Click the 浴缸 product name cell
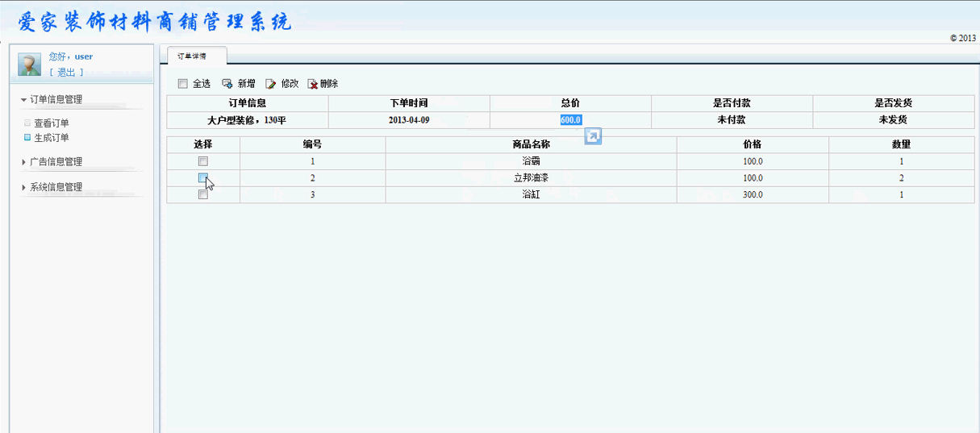The width and height of the screenshot is (980, 433). [x=531, y=194]
